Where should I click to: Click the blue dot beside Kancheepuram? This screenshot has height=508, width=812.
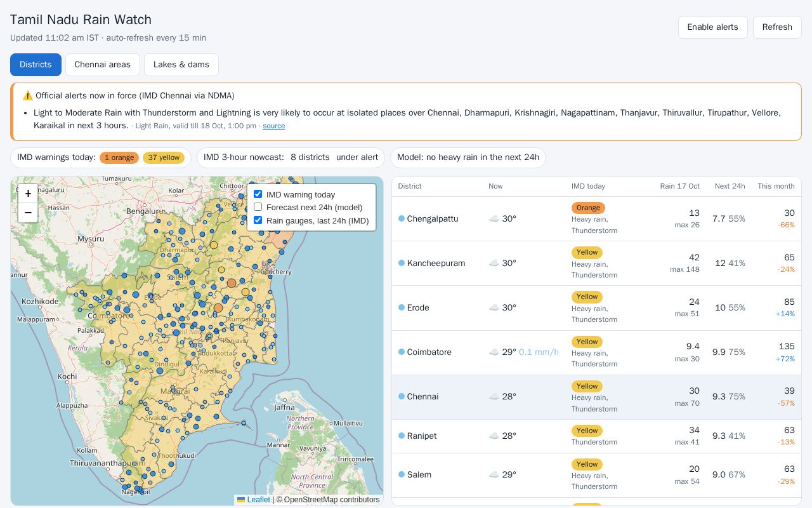coord(402,263)
